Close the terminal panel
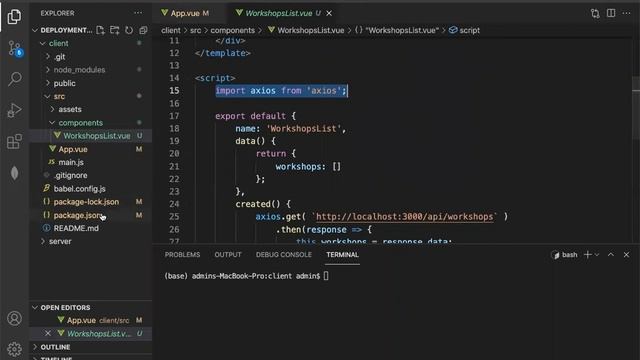 pyautogui.click(x=627, y=255)
